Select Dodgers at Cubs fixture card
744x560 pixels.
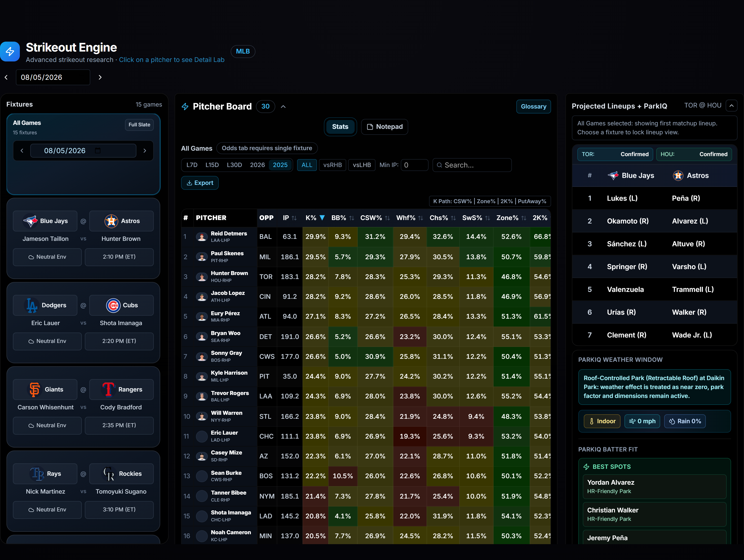click(x=83, y=323)
